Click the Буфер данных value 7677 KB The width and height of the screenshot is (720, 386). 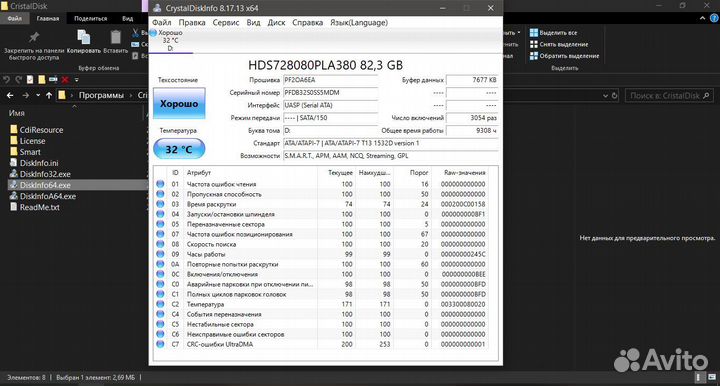(472, 80)
